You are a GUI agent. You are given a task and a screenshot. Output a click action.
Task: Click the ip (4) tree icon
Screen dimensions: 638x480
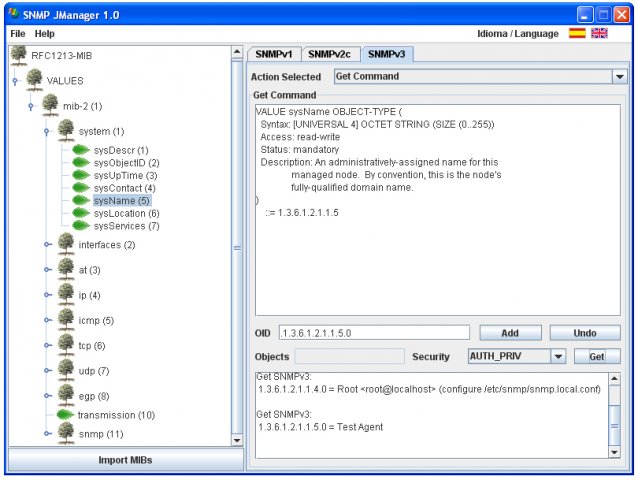coord(66,295)
